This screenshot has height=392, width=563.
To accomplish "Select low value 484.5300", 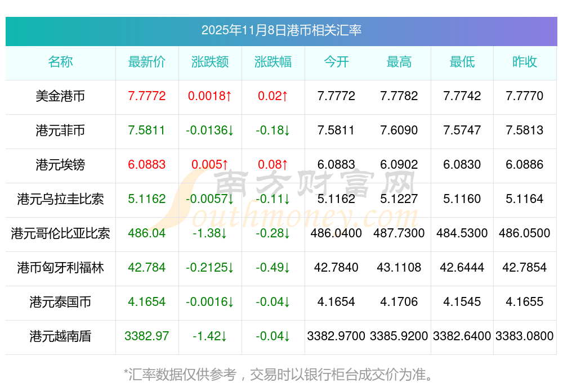I will click(x=462, y=233).
